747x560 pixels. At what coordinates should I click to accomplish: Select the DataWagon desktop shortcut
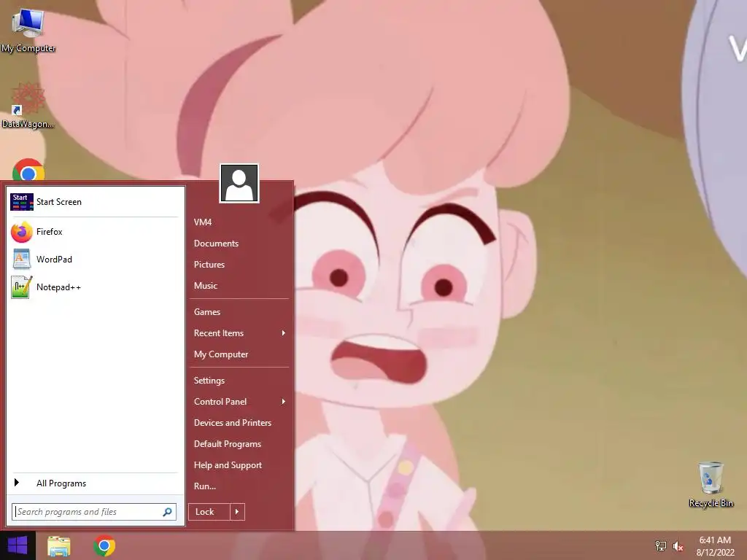coord(28,106)
